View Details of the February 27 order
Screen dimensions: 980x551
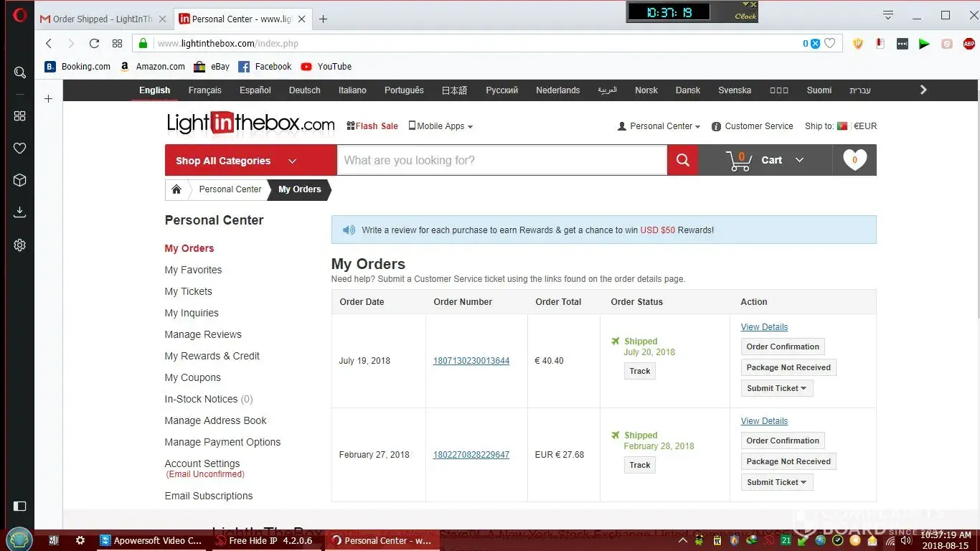pos(764,421)
